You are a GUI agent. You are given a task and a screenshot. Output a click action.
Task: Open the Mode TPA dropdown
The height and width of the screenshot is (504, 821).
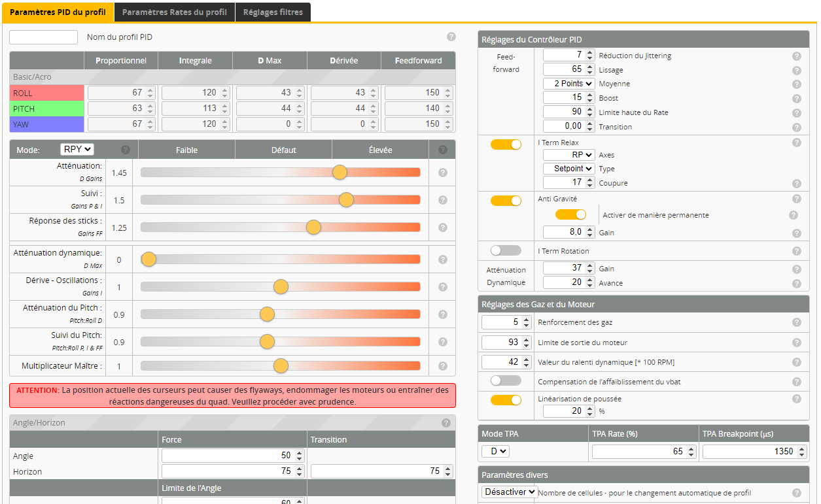click(x=495, y=451)
